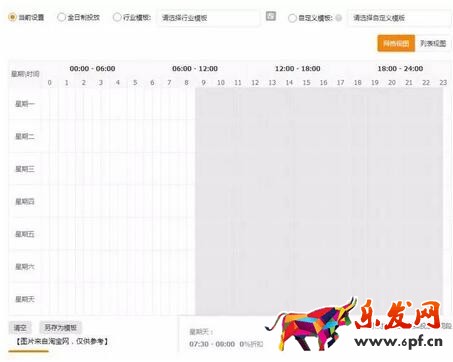
Task: Select the 全日制投放 radio option
Action: pyautogui.click(x=61, y=17)
